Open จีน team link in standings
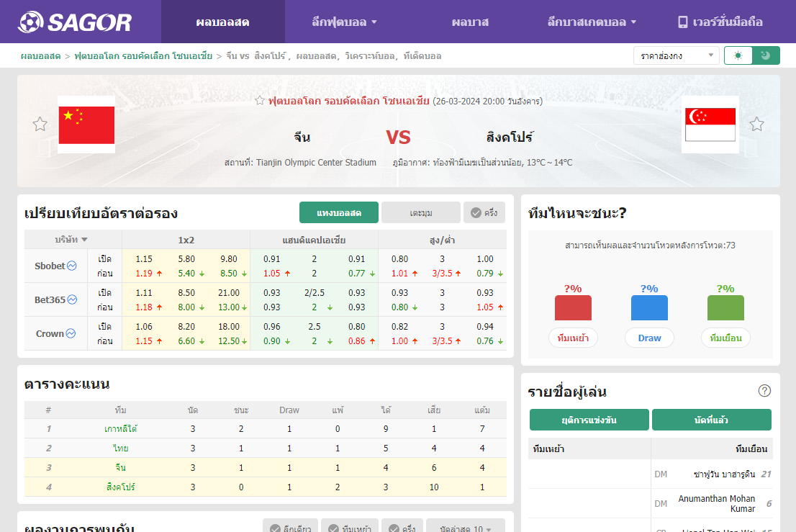Viewport: 796px width, 532px height. click(x=120, y=467)
